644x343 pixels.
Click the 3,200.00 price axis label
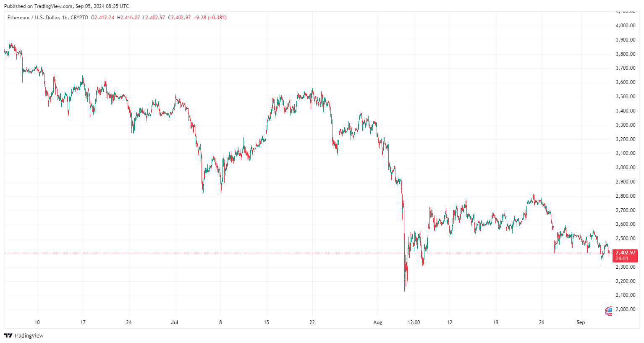[x=626, y=139]
